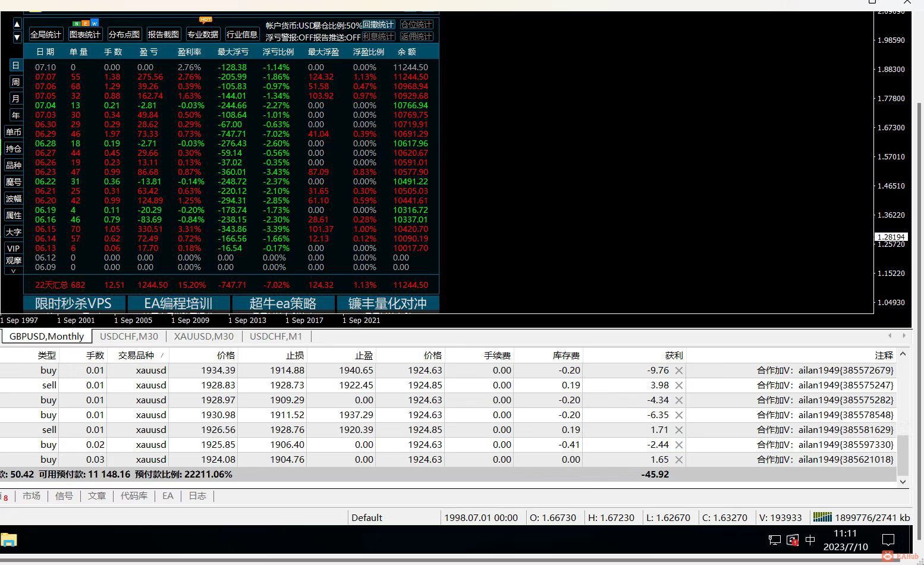924x565 pixels.
Task: Switch to the USDCHF,M30 chart tab
Action: [129, 336]
